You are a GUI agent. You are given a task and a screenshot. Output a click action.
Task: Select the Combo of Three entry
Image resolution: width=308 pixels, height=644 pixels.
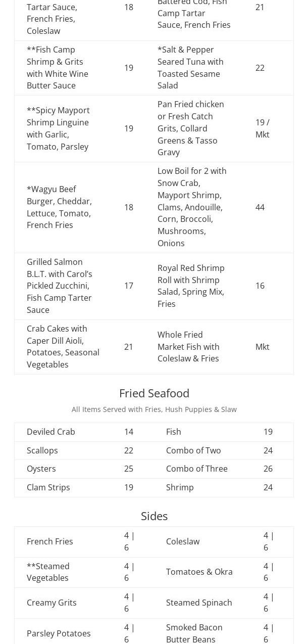tap(196, 469)
